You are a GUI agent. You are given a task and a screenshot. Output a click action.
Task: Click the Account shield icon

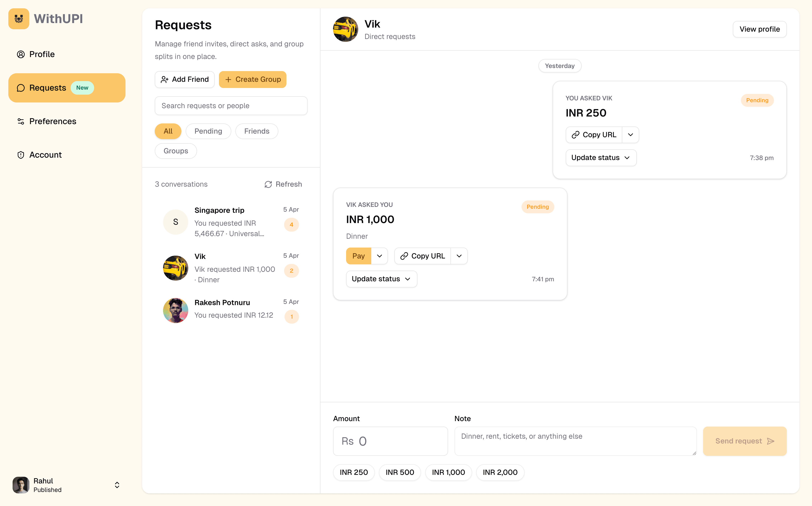(20, 155)
